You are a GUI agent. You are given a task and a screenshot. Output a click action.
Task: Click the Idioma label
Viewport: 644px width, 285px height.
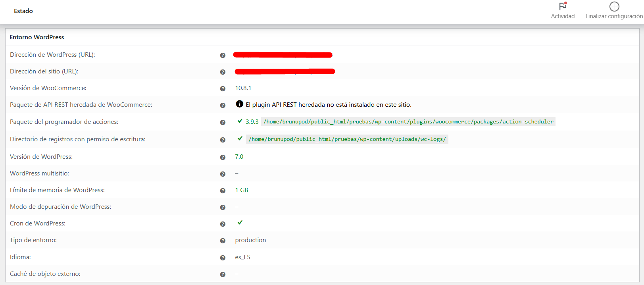(x=20, y=257)
